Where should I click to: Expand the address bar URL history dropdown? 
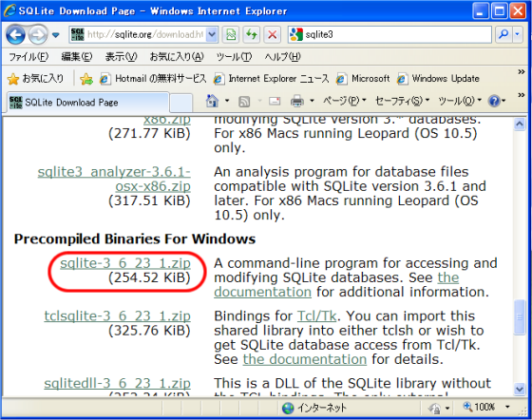point(212,34)
